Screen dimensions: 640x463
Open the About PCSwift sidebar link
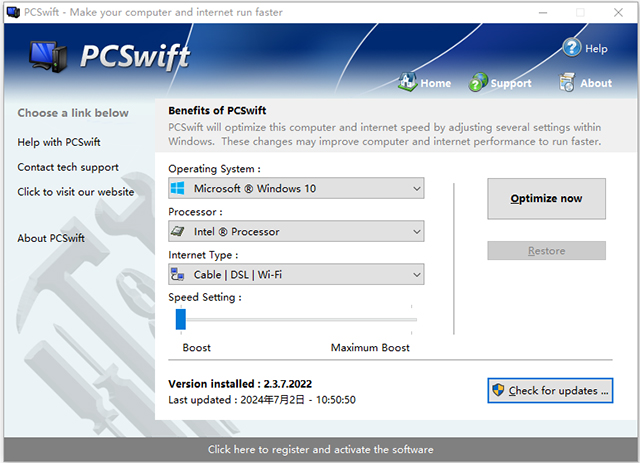[51, 238]
